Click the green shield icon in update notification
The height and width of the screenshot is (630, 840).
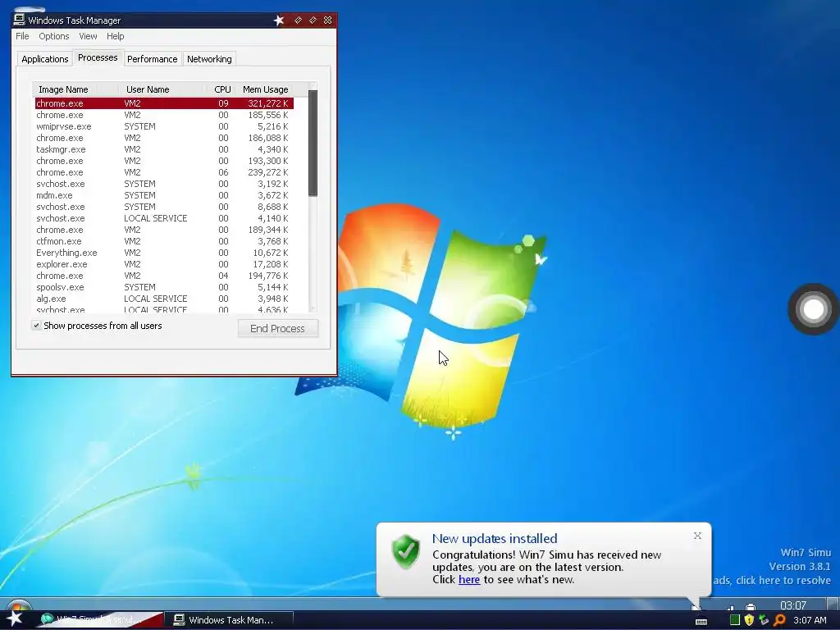(406, 552)
